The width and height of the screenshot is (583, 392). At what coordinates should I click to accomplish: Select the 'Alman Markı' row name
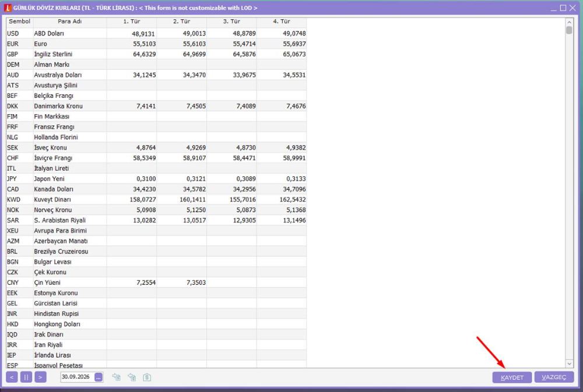click(52, 65)
